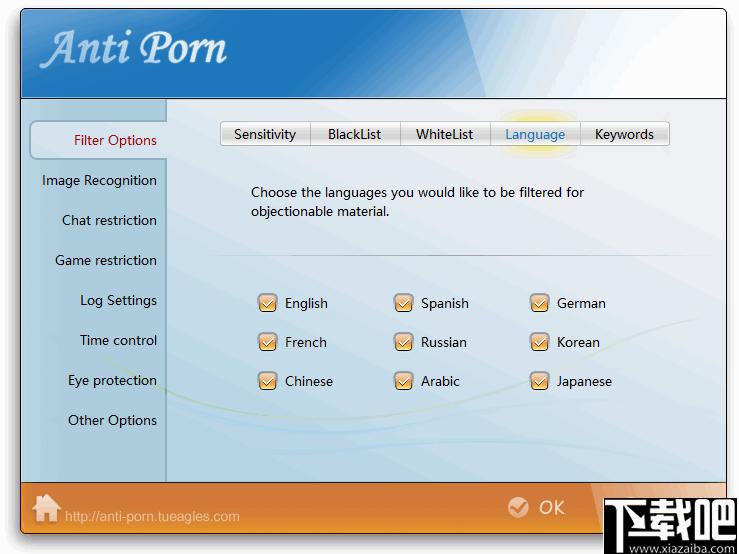
Task: Disable German language filtering
Action: [x=539, y=303]
